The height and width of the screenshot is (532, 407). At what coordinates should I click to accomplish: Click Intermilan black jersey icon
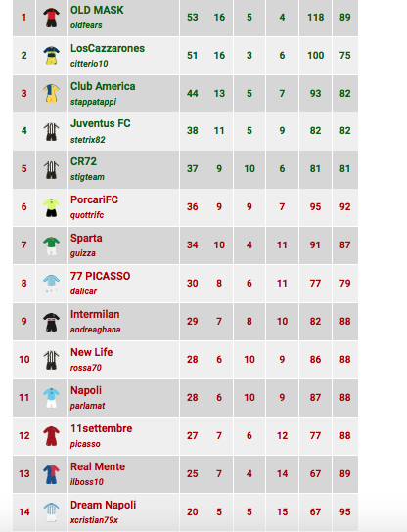pos(51,322)
